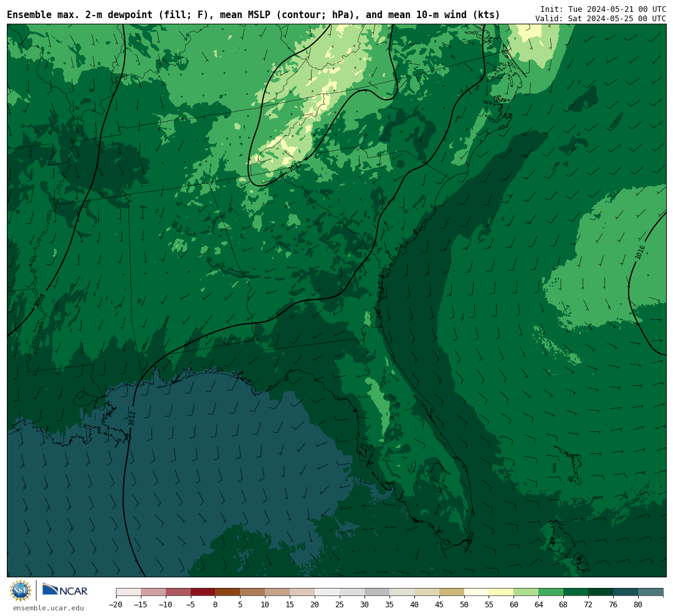Pick the colorbar swatch between 10 and 15
The width and height of the screenshot is (673, 616).
278,592
